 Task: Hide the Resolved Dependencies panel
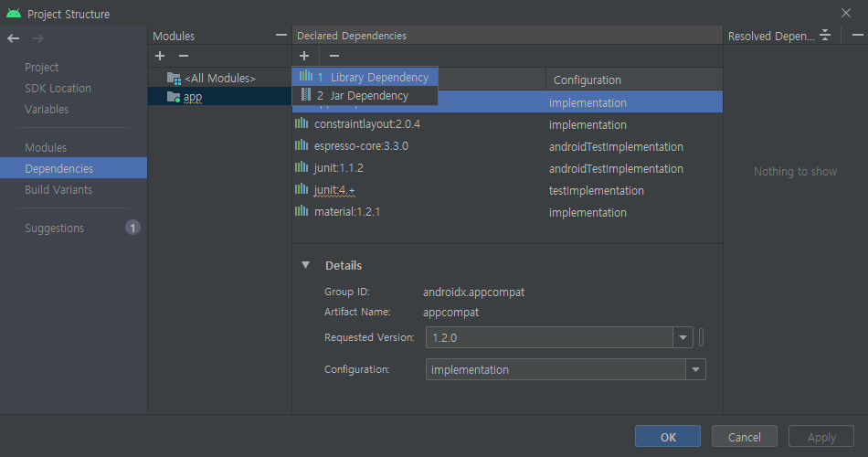click(857, 36)
